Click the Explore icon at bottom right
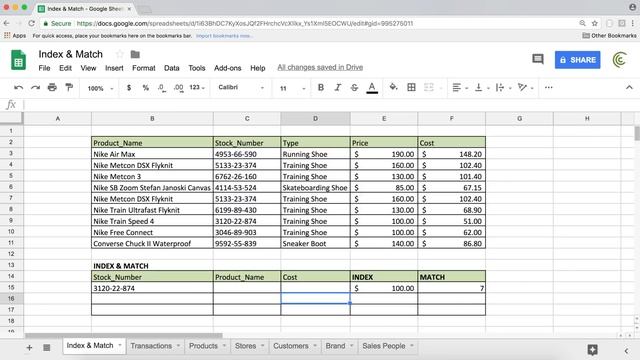640x360 pixels. (x=593, y=350)
